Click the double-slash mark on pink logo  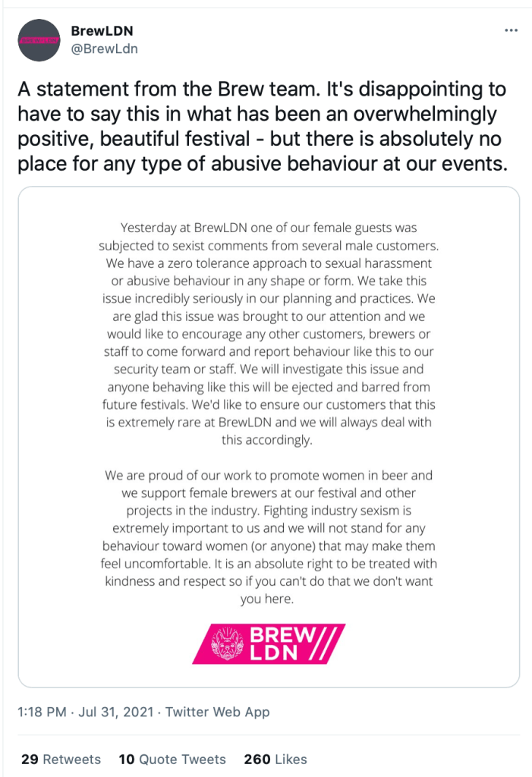click(x=325, y=643)
